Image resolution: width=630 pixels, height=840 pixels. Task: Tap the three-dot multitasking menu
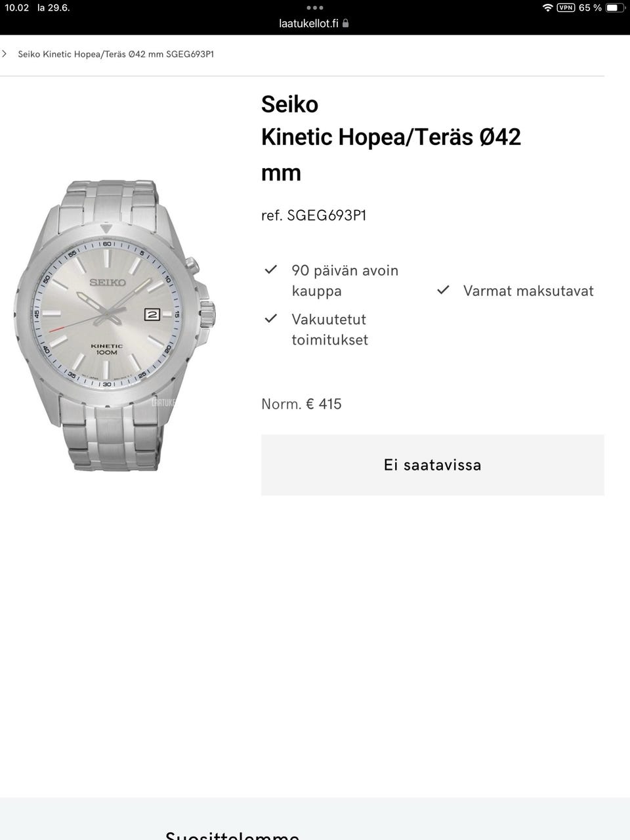click(315, 8)
